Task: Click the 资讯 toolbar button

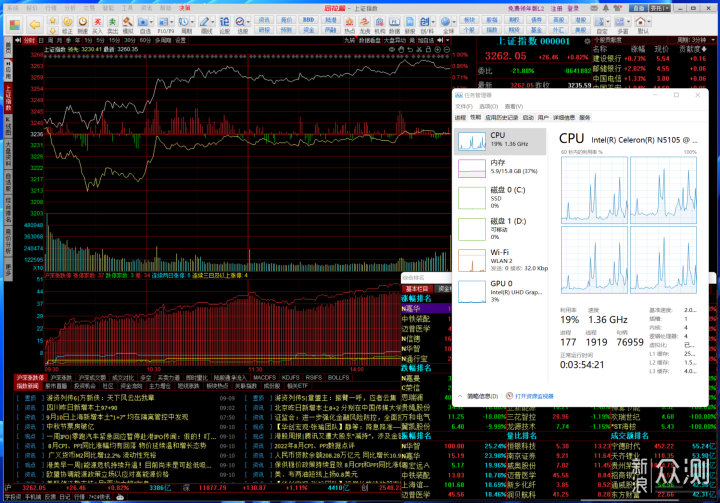Action: (x=264, y=20)
